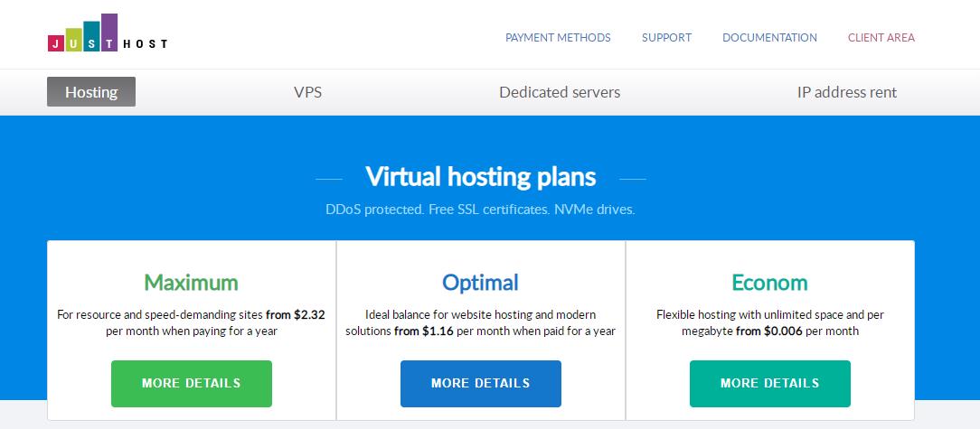Open the Documentation link

tap(769, 38)
